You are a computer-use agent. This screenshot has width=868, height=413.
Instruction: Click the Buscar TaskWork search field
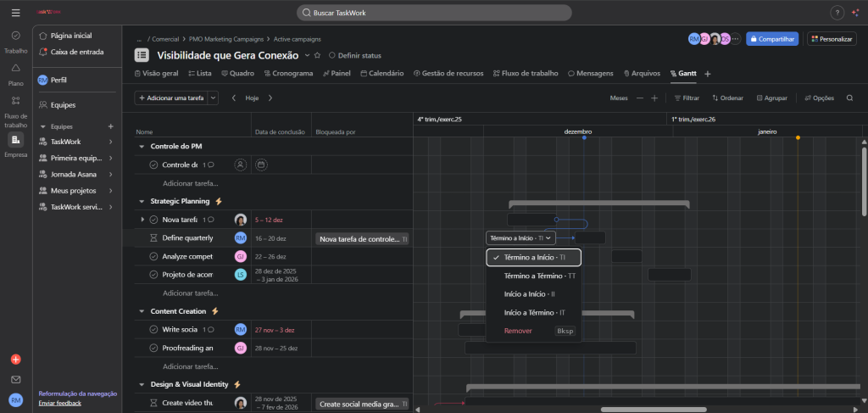(x=434, y=13)
